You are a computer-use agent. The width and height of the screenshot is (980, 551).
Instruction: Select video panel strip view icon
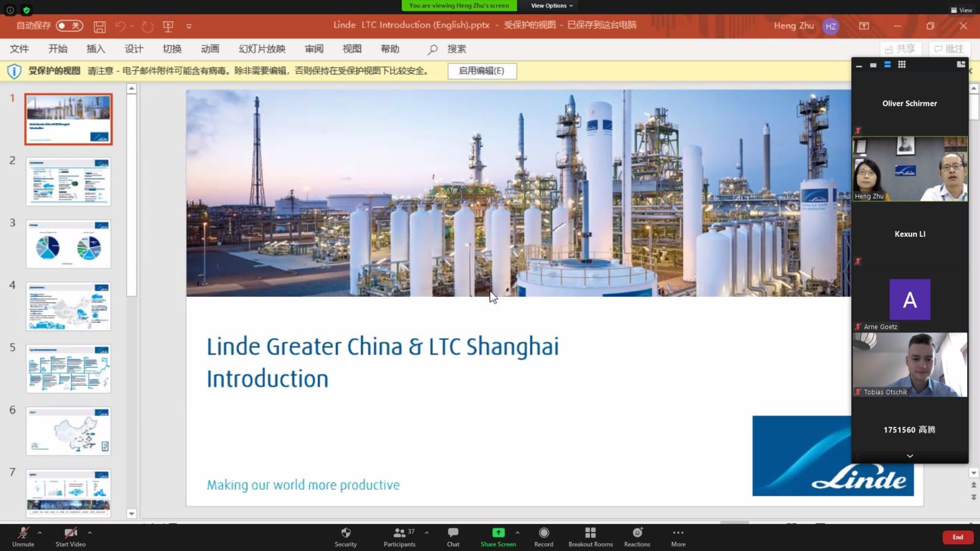coord(887,64)
